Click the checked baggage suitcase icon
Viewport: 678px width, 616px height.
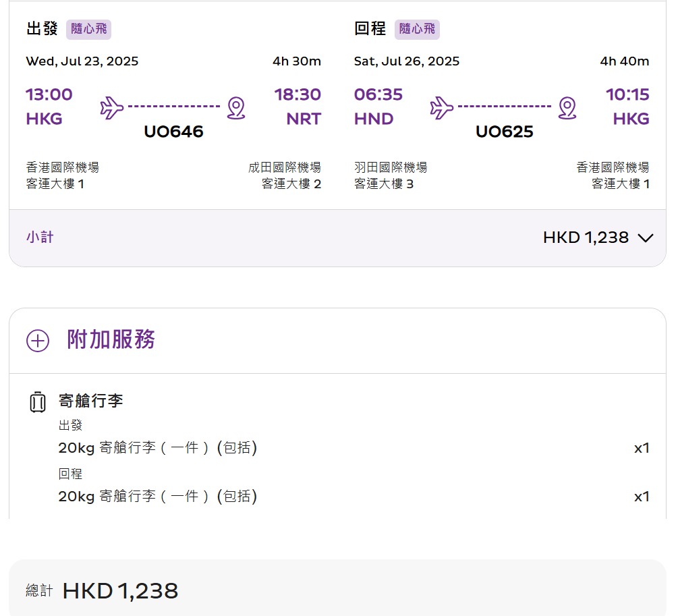pos(38,402)
